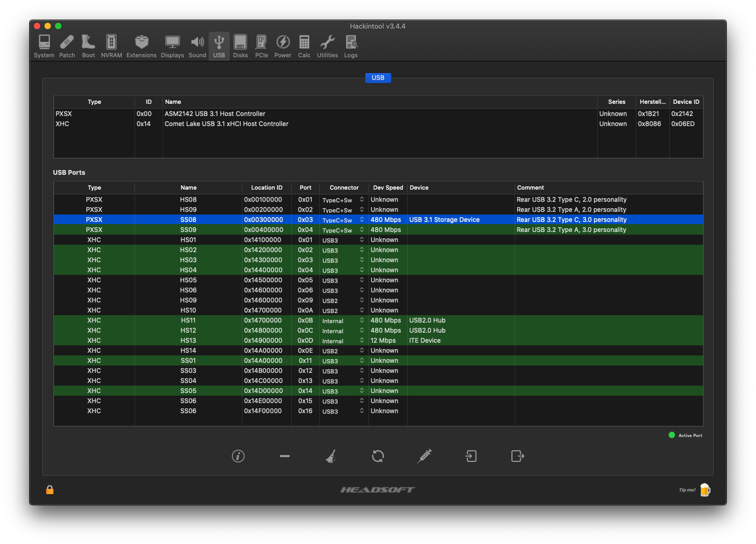The width and height of the screenshot is (756, 544).
Task: Open connector dropdown for HS08 row
Action: click(x=362, y=200)
